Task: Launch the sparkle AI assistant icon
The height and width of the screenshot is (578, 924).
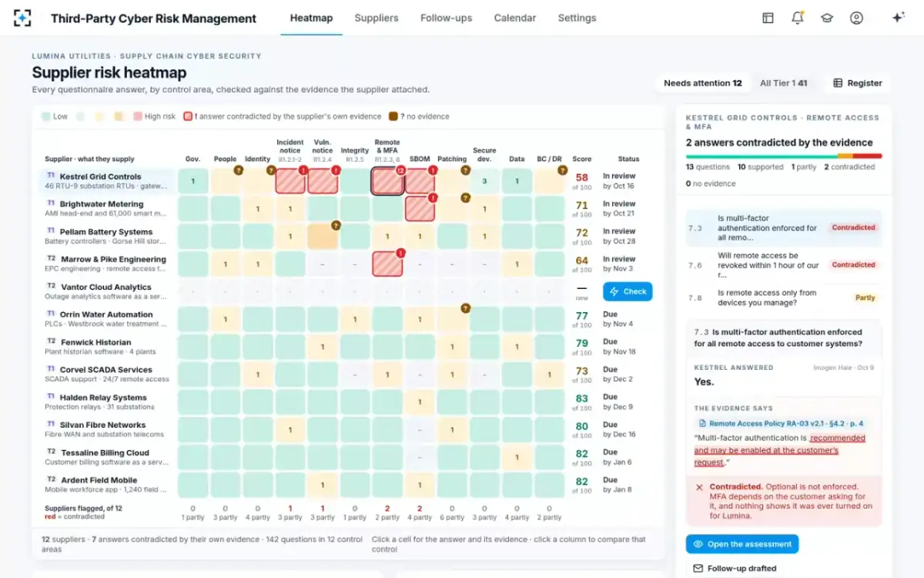Action: (898, 18)
